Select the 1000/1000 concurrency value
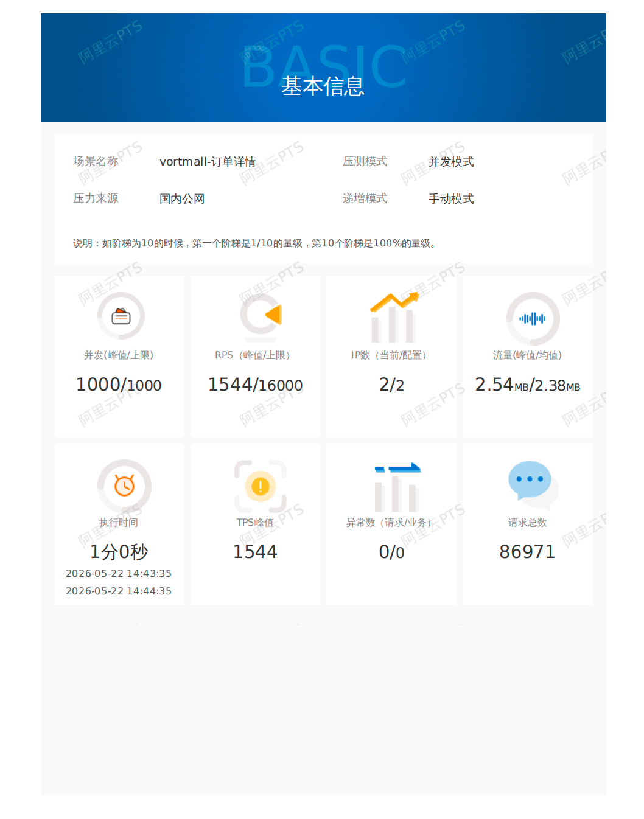This screenshot has height=819, width=644. pyautogui.click(x=119, y=385)
